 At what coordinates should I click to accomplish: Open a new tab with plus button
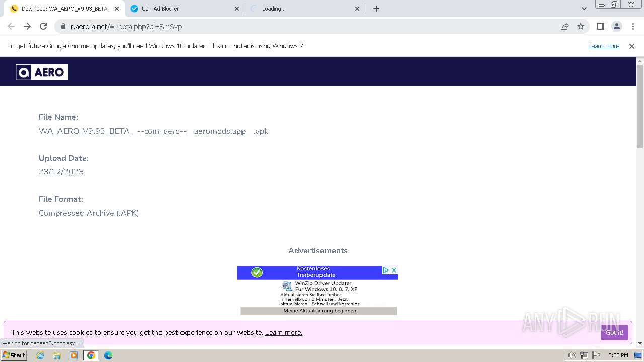coord(376,9)
